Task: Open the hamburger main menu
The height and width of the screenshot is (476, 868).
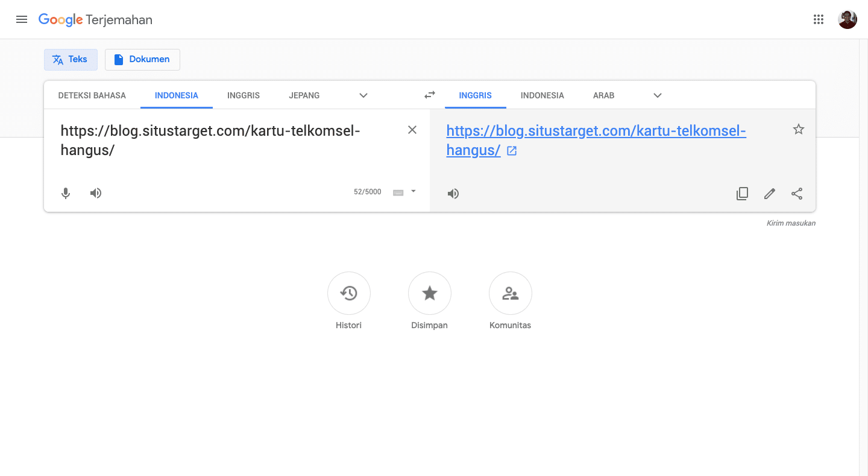Action: (x=22, y=19)
